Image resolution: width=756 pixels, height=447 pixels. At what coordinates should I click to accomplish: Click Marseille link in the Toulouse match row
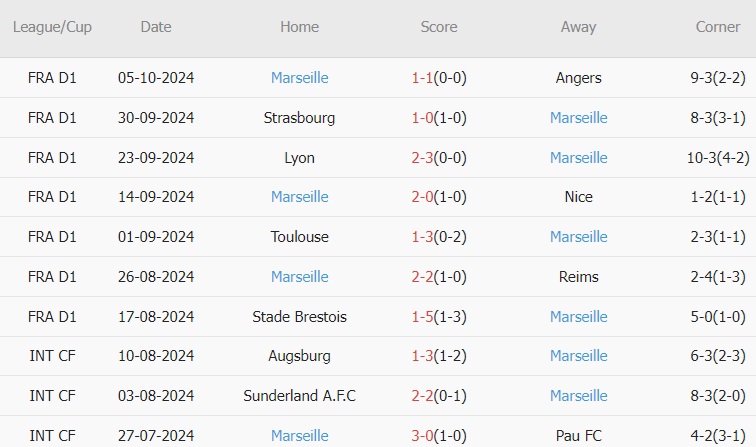[x=578, y=237]
